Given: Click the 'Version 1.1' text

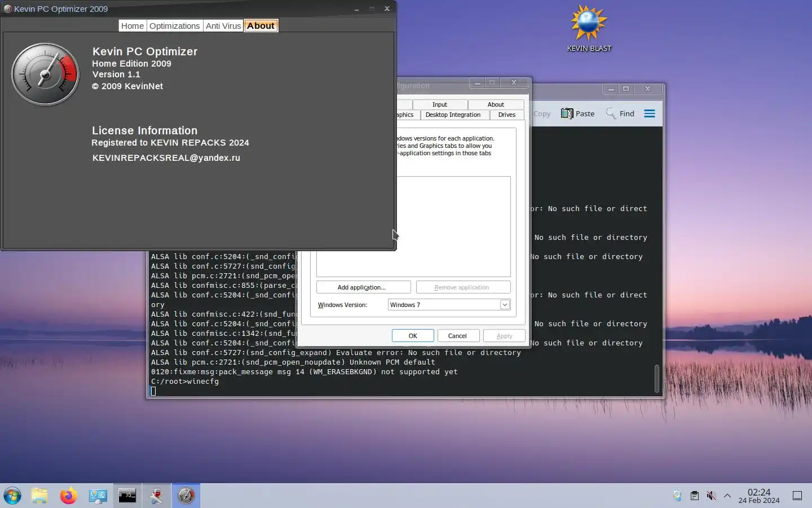Looking at the screenshot, I should pyautogui.click(x=116, y=75).
